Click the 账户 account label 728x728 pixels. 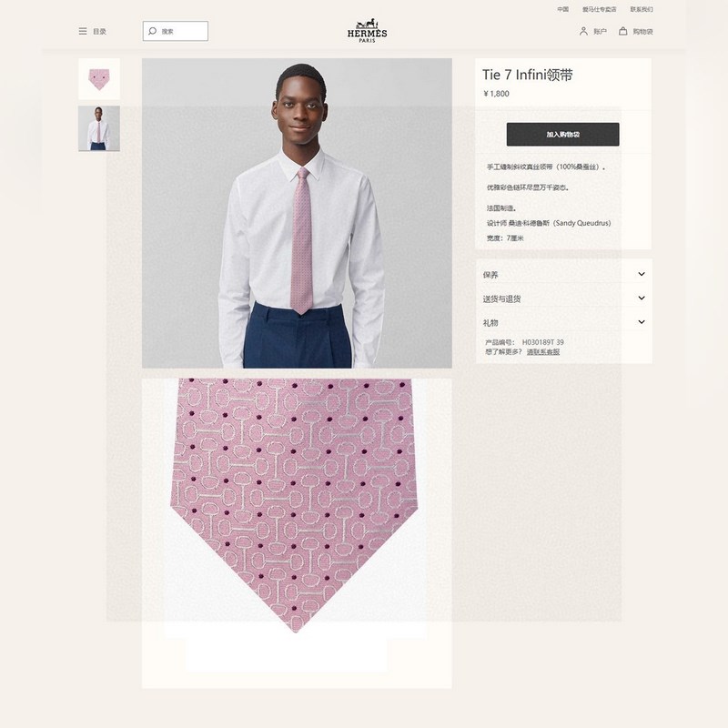[600, 31]
